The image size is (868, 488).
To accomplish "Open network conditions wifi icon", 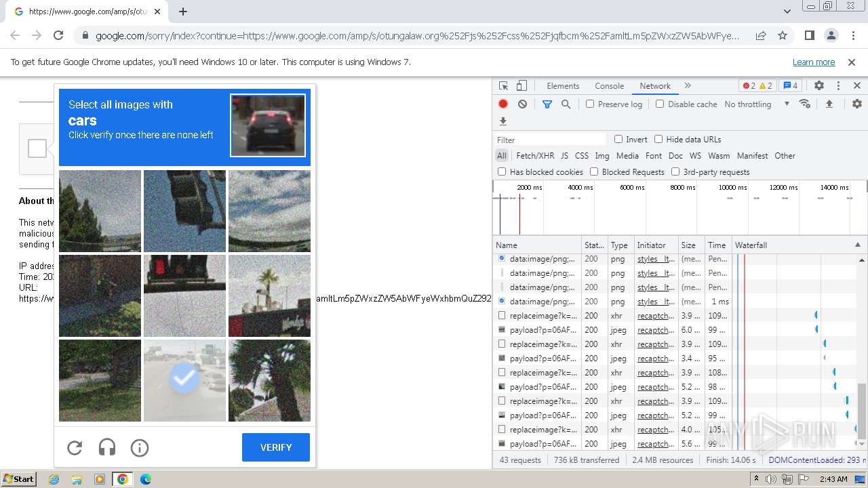I will click(805, 104).
